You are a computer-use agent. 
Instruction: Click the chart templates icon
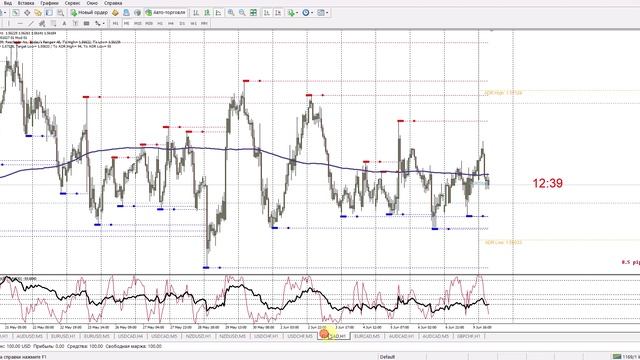(x=321, y=13)
